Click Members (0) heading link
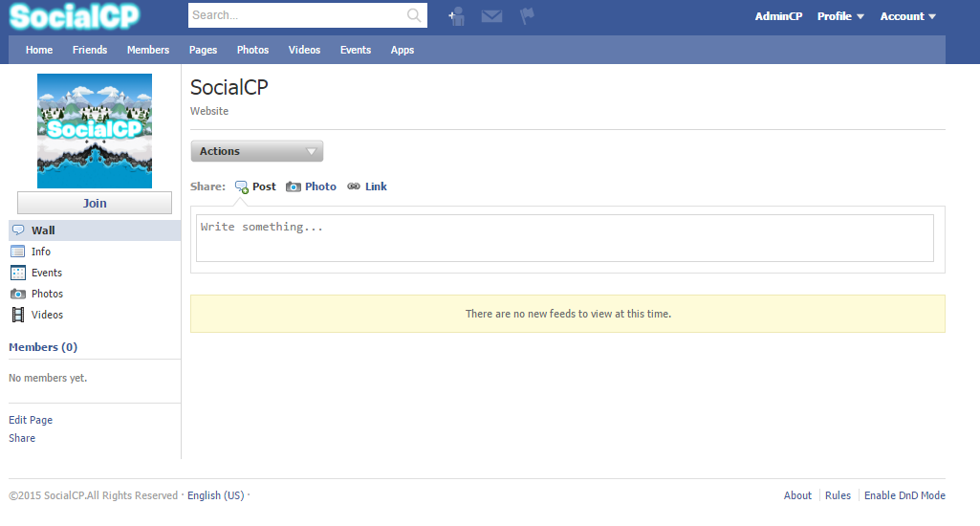The width and height of the screenshot is (980, 526). (x=43, y=347)
